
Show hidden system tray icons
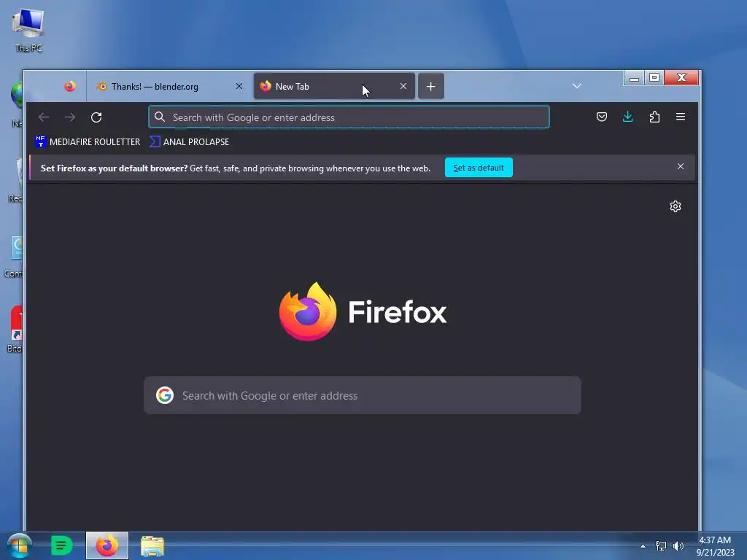(643, 546)
